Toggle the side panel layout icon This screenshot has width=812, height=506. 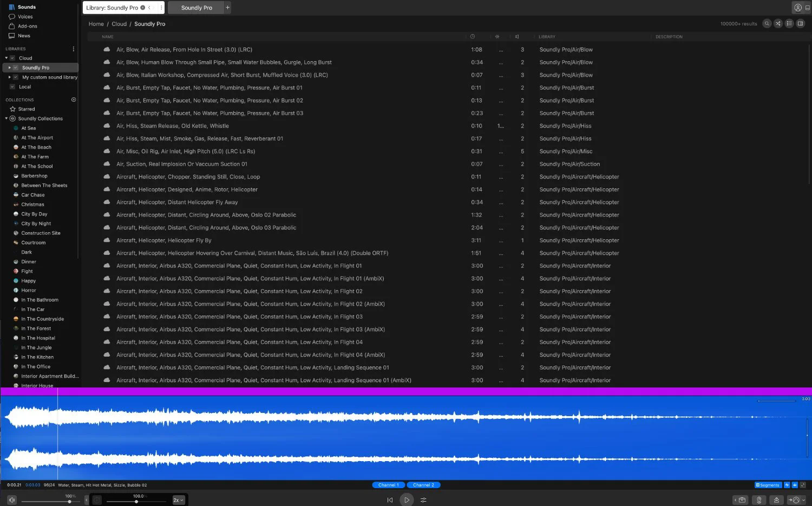(x=801, y=23)
